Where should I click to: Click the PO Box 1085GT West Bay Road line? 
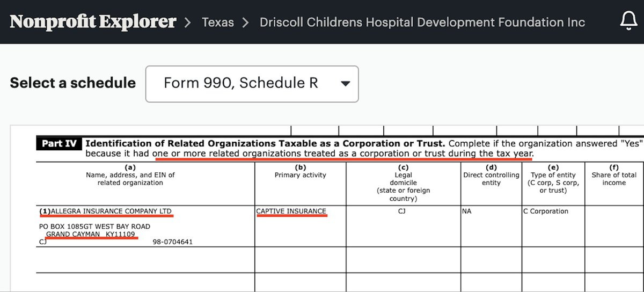(x=94, y=227)
